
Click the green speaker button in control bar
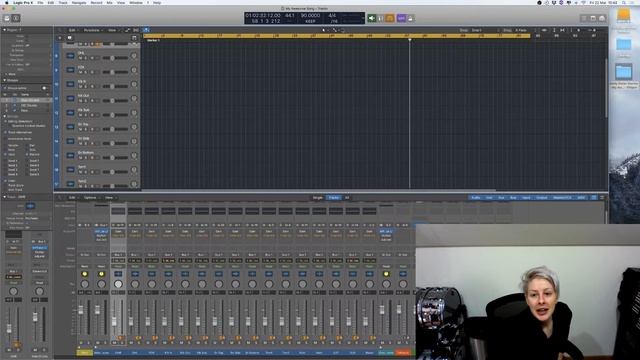pyautogui.click(x=371, y=18)
